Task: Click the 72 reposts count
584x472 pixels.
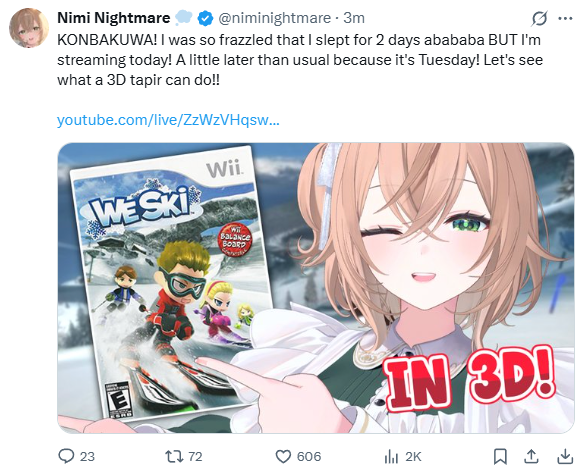Action: (x=195, y=456)
